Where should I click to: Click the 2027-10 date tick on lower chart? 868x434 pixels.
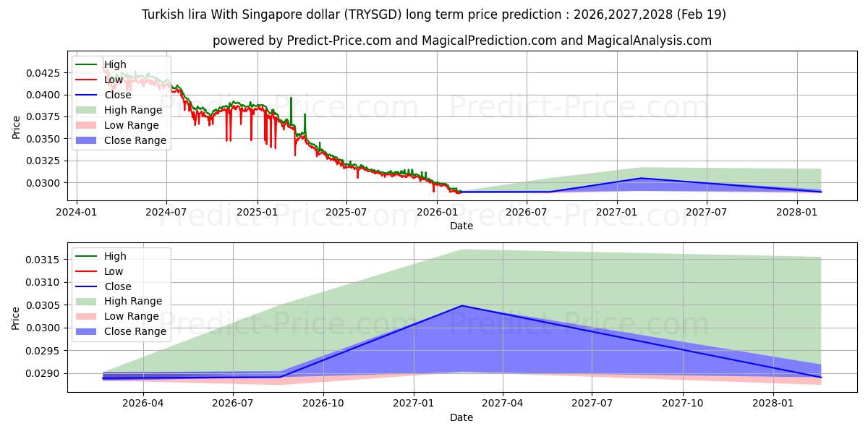682,404
